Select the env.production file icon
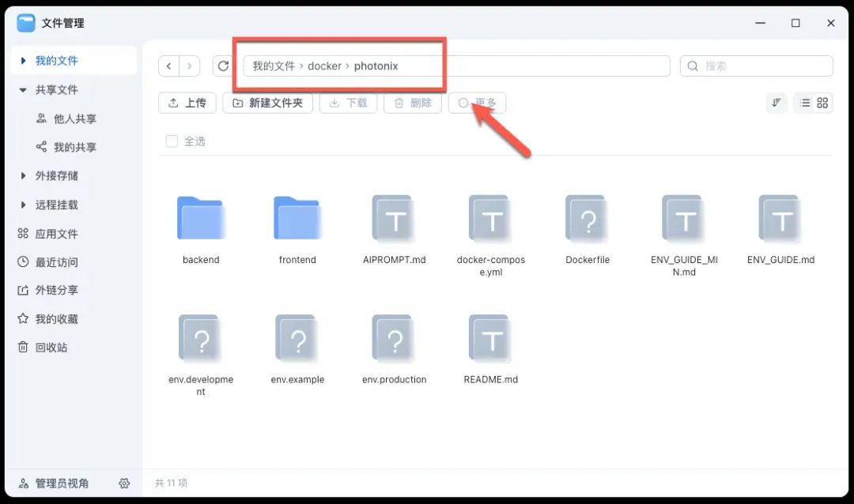Screen dimensions: 854x504 tap(395, 338)
